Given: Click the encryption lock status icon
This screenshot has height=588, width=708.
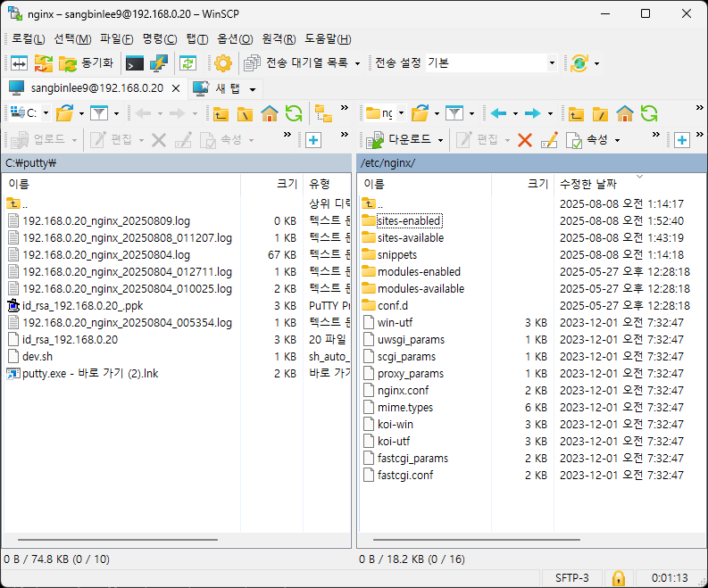Looking at the screenshot, I should pos(618,577).
